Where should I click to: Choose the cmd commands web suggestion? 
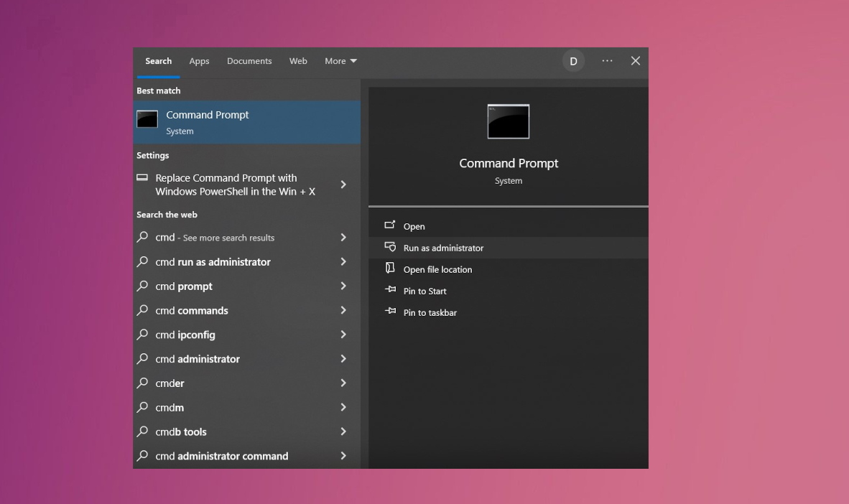[x=192, y=311]
